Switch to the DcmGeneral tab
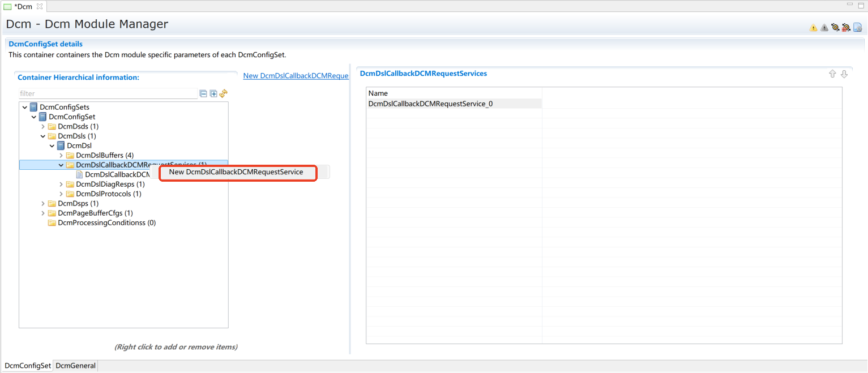868x373 pixels. pyautogui.click(x=75, y=366)
